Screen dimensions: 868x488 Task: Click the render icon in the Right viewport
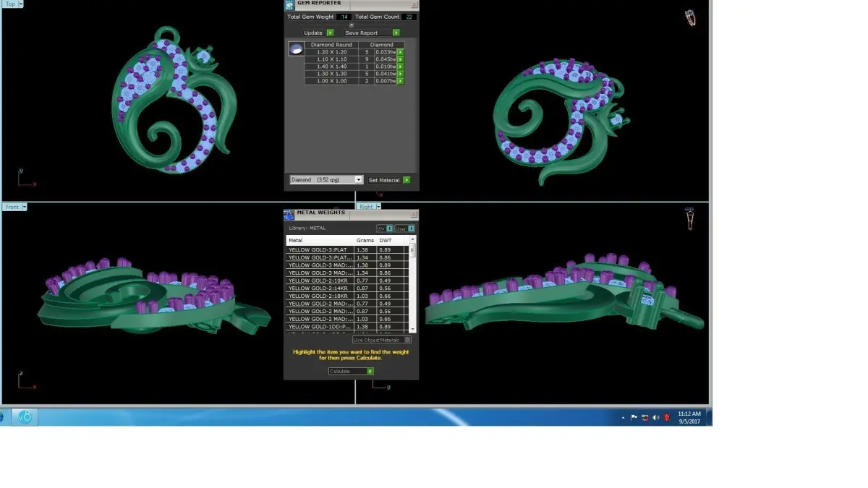pyautogui.click(x=689, y=218)
